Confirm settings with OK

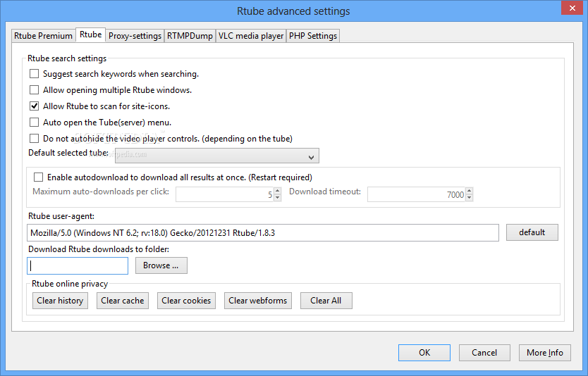tap(424, 352)
